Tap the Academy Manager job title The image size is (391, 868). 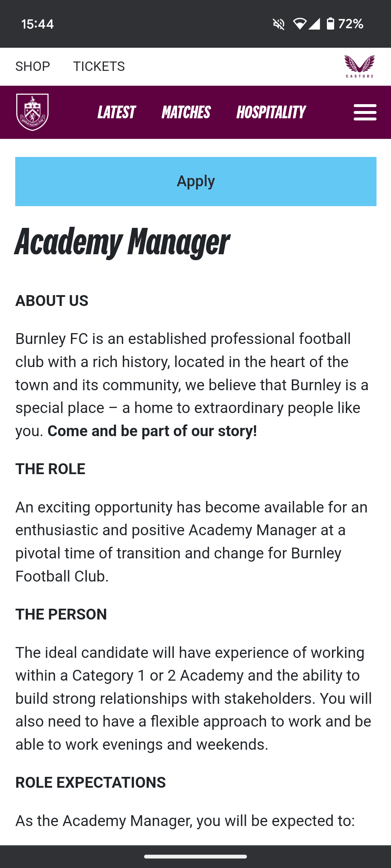(x=122, y=242)
